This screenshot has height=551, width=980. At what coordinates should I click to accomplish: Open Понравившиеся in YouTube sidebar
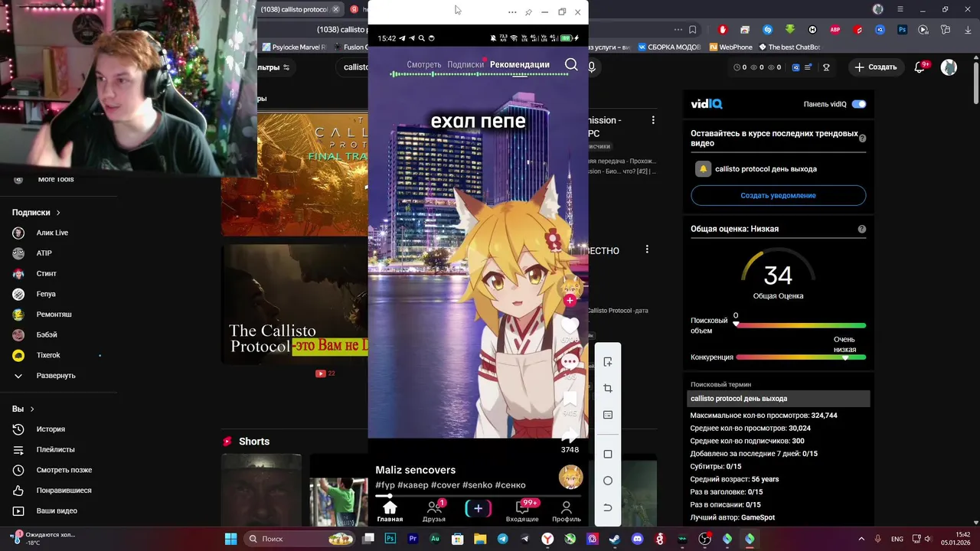click(x=64, y=491)
